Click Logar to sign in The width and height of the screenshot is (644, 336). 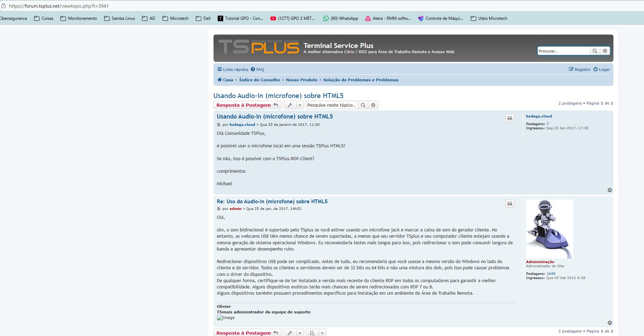click(x=602, y=69)
